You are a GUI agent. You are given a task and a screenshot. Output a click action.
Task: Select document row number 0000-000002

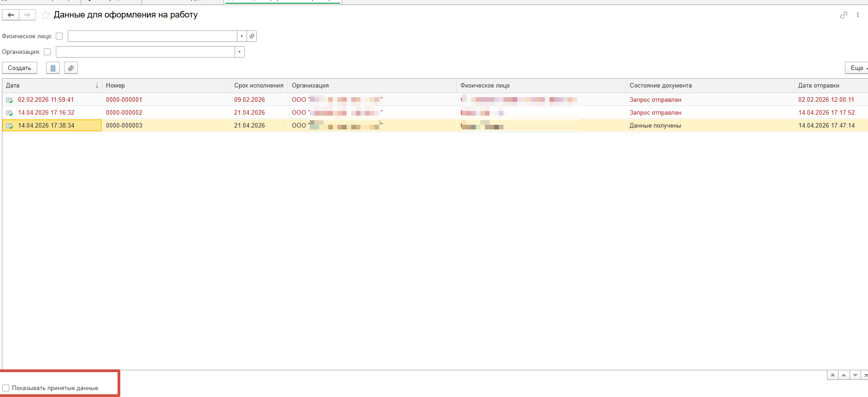point(124,113)
